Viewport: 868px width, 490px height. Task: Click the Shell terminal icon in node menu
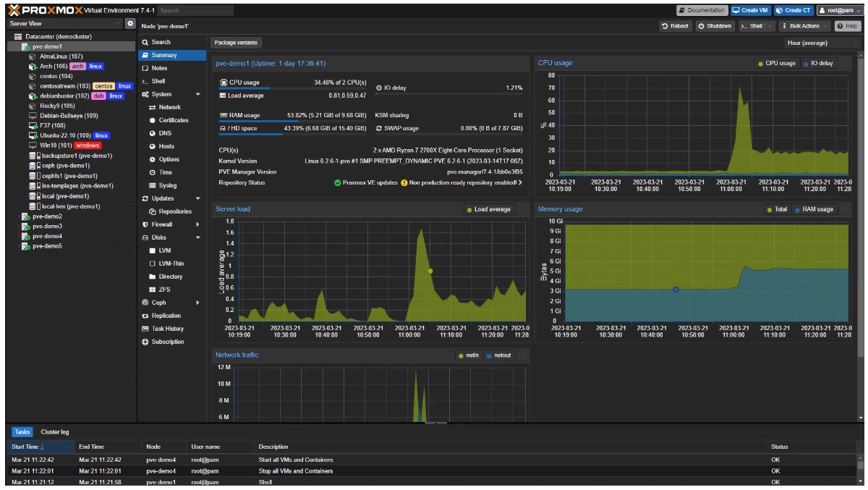coord(145,81)
